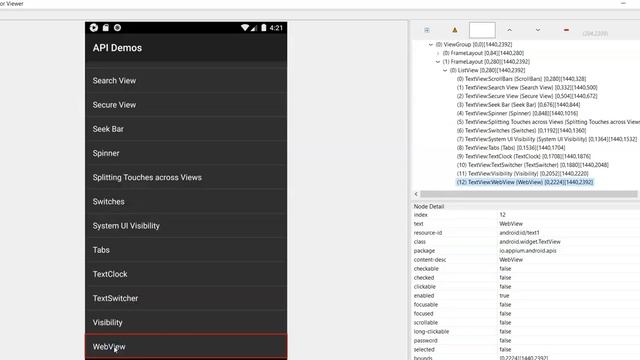Click Tabs in device screenshot
The height and width of the screenshot is (360, 640).
pyautogui.click(x=186, y=250)
